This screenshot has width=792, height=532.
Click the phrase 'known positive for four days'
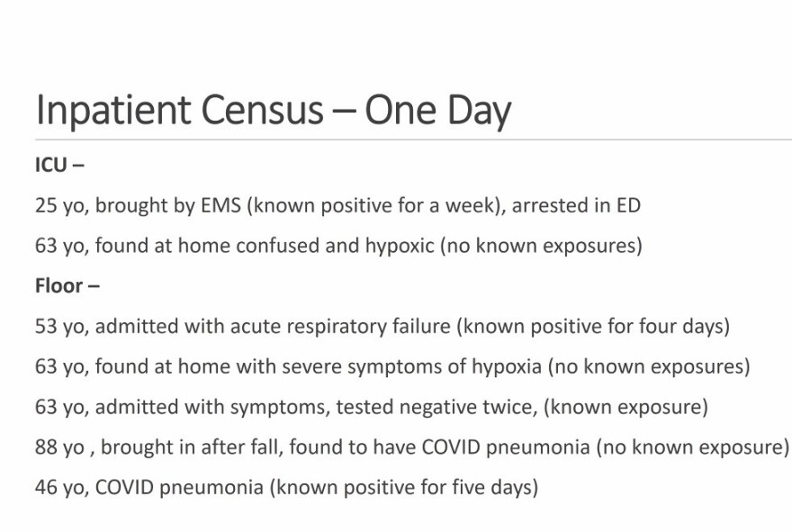593,327
